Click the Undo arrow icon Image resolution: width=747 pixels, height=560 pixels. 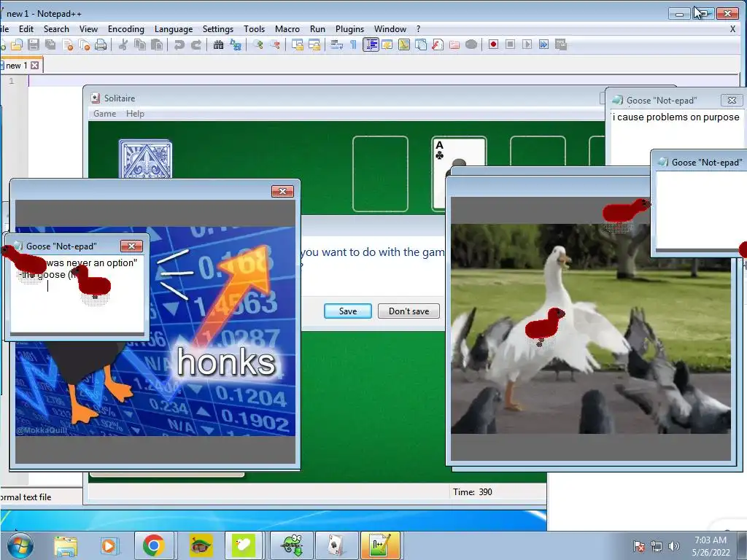(x=179, y=44)
